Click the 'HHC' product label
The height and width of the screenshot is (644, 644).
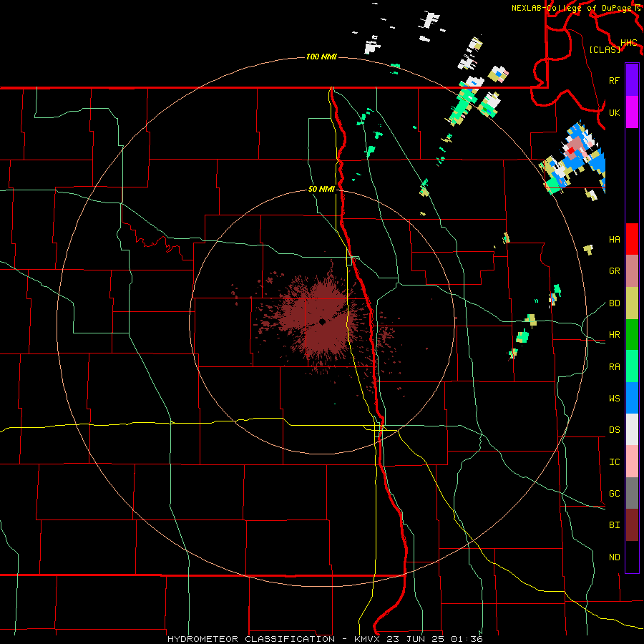pos(628,43)
